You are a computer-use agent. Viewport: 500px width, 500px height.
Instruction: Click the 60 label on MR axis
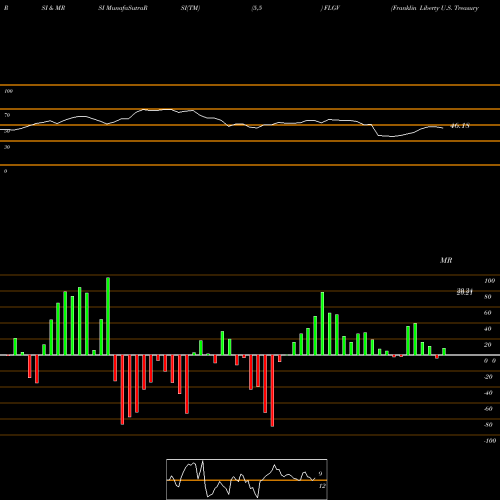tap(488, 313)
